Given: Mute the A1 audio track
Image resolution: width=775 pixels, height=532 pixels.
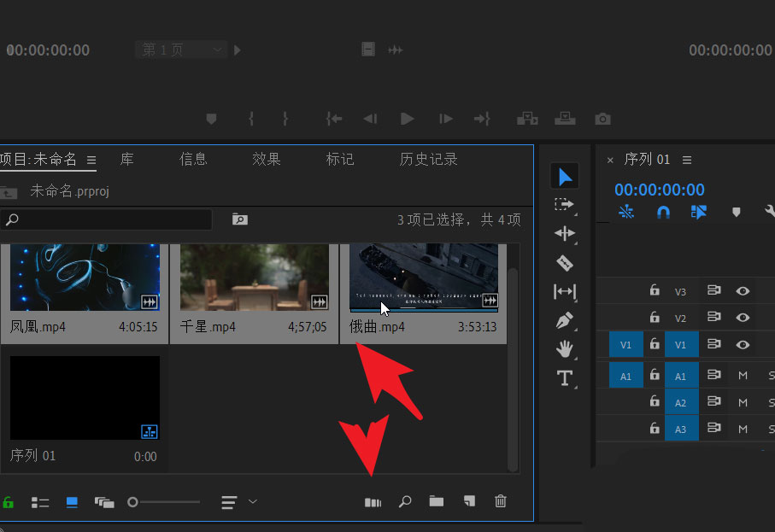Looking at the screenshot, I should 743,376.
